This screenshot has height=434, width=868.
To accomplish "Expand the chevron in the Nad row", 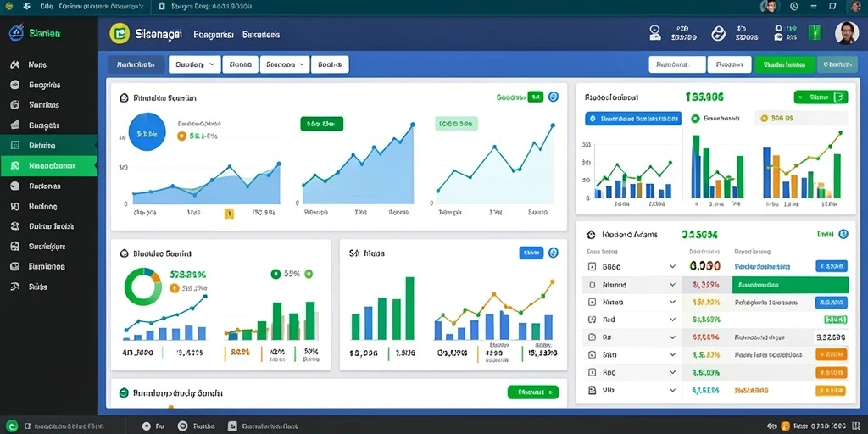I will (x=672, y=320).
